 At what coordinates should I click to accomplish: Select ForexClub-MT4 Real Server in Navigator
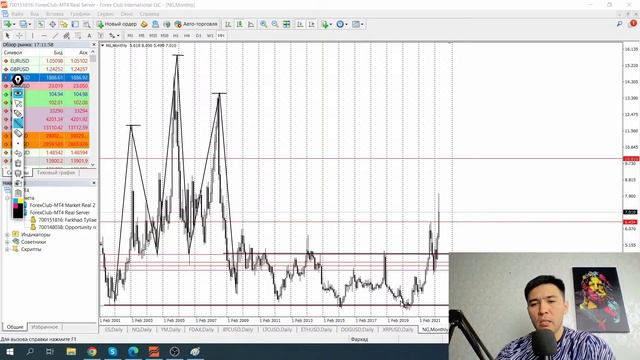click(59, 213)
